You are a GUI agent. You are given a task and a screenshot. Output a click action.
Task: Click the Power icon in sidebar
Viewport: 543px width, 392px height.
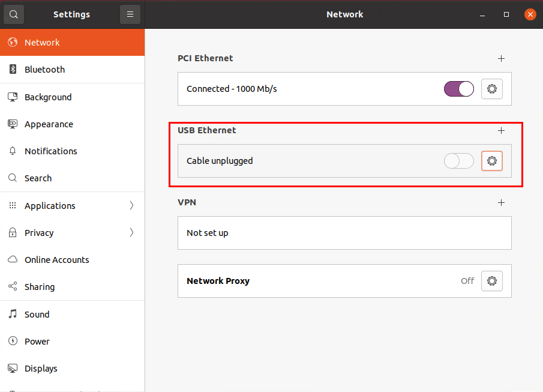click(x=13, y=341)
